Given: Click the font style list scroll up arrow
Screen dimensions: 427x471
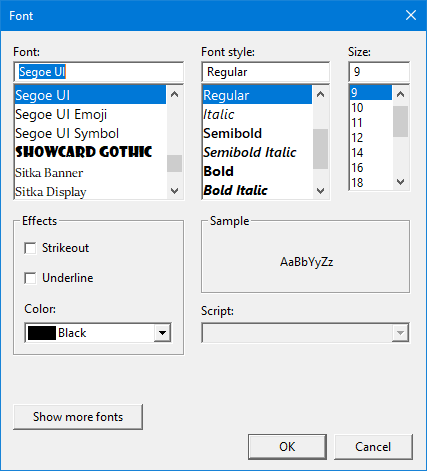Looking at the screenshot, I should [320, 95].
